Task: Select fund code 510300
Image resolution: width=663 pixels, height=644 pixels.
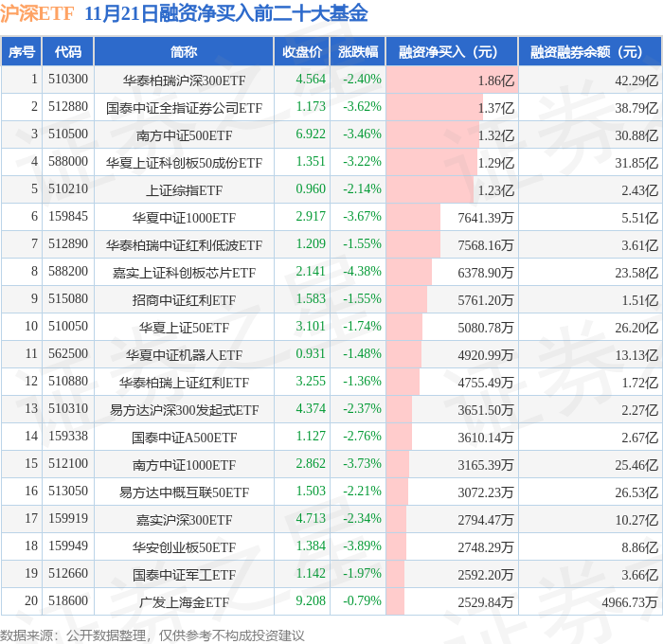Action: pyautogui.click(x=67, y=79)
